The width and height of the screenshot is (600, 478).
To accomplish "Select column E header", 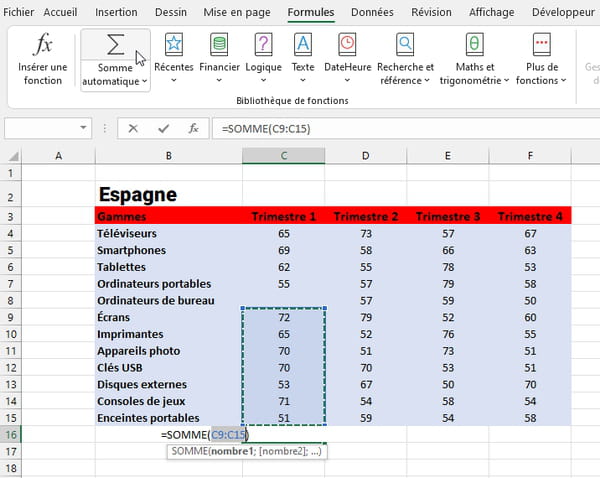I will point(448,156).
